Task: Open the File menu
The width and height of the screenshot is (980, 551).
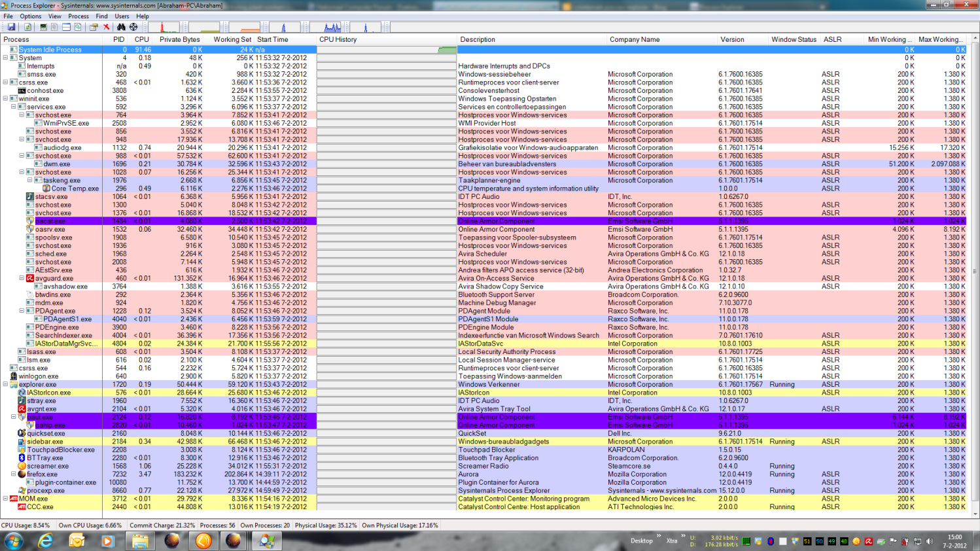Action: [x=8, y=16]
